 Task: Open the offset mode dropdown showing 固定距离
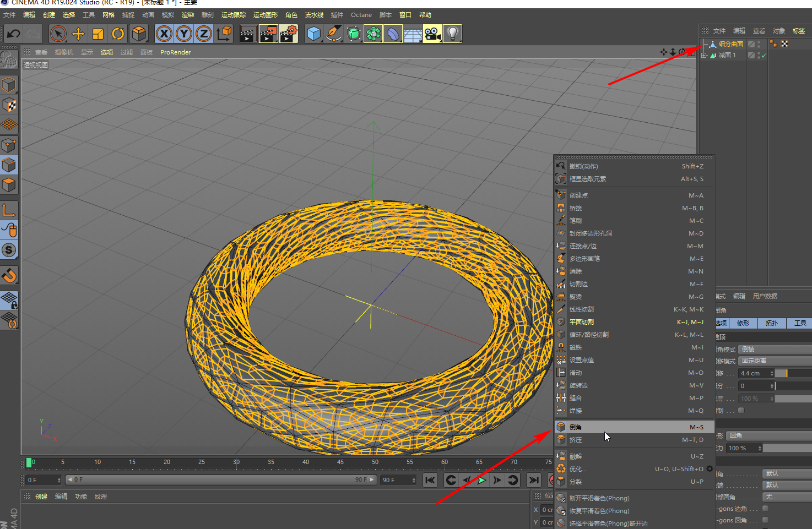pyautogui.click(x=775, y=361)
